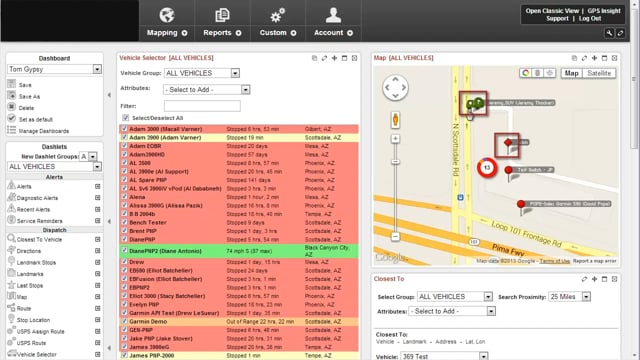Click the wrench settings icon top right
This screenshot has height=360, width=640.
point(609,33)
